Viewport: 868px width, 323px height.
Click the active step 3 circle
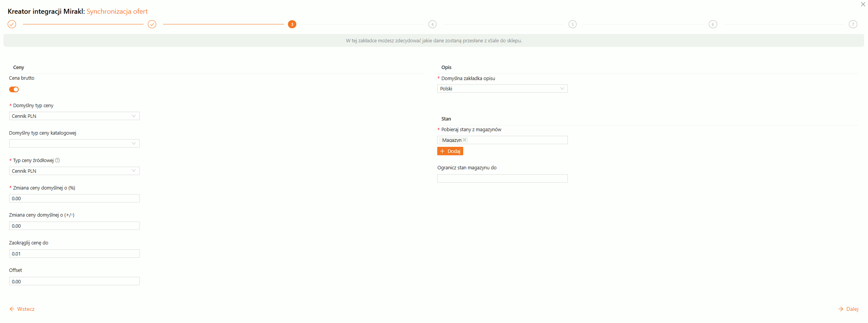coord(292,24)
